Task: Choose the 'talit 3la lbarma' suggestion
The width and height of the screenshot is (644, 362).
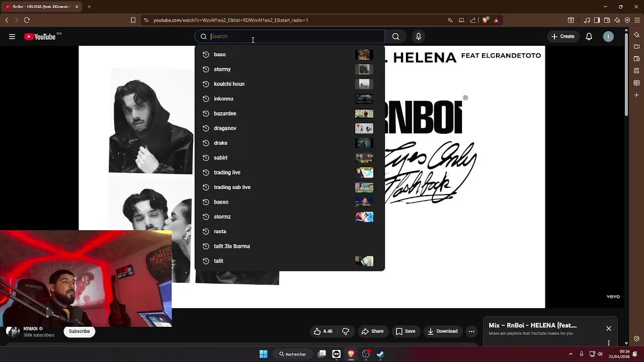Action: (290, 246)
